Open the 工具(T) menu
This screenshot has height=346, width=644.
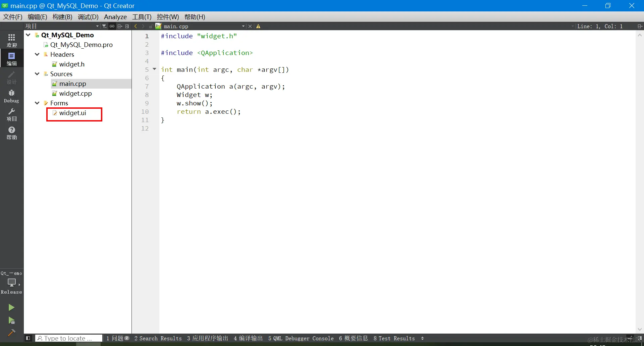coord(142,17)
